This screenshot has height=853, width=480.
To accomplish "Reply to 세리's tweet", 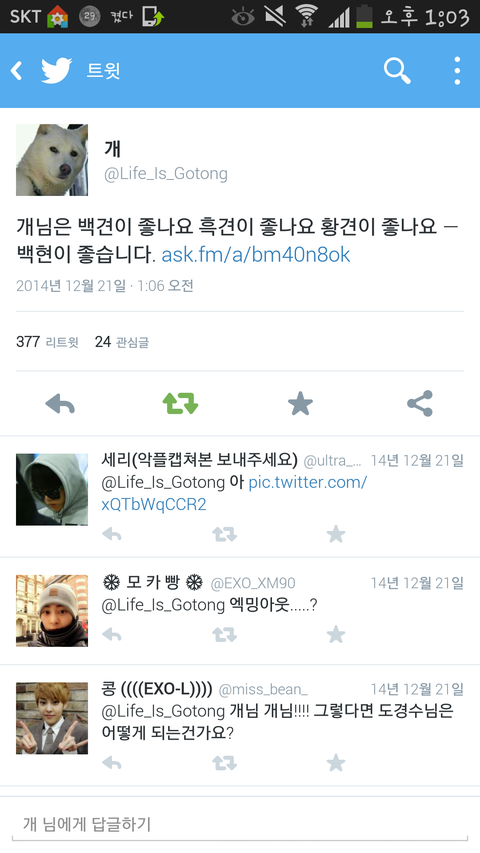I will 112,535.
